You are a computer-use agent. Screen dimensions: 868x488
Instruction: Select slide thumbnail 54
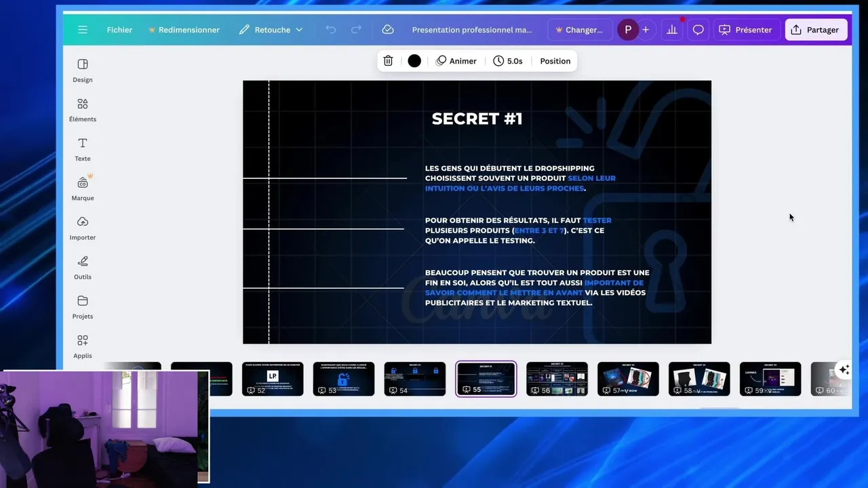(x=415, y=379)
